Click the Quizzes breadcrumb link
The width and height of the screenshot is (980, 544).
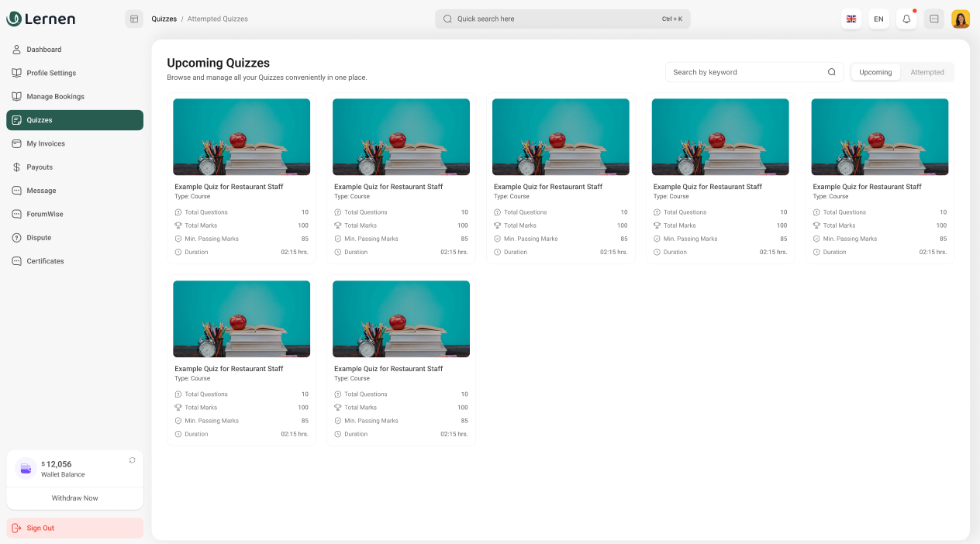click(164, 19)
